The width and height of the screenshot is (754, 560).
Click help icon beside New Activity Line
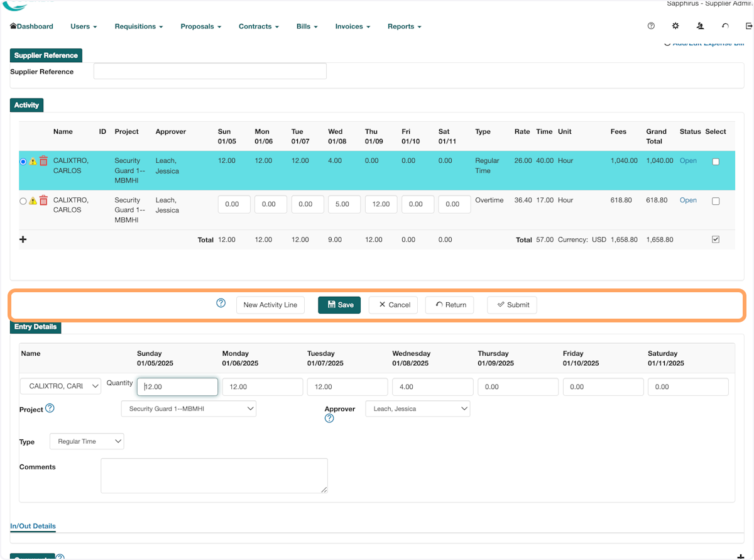pos(221,303)
